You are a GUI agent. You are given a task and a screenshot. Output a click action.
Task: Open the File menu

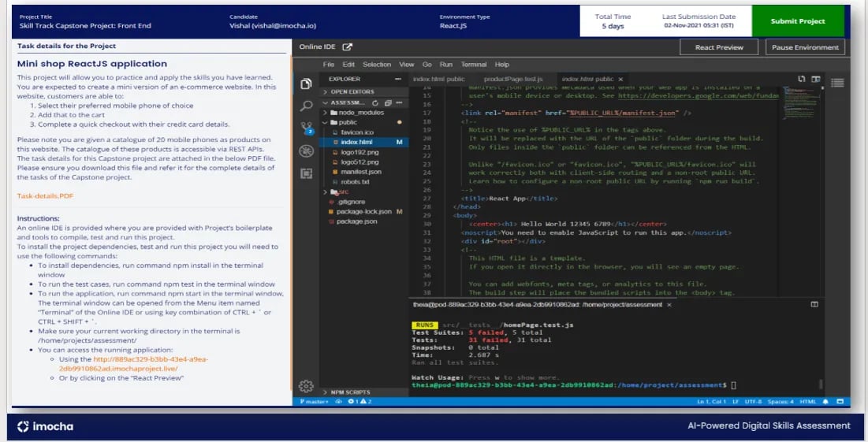329,65
